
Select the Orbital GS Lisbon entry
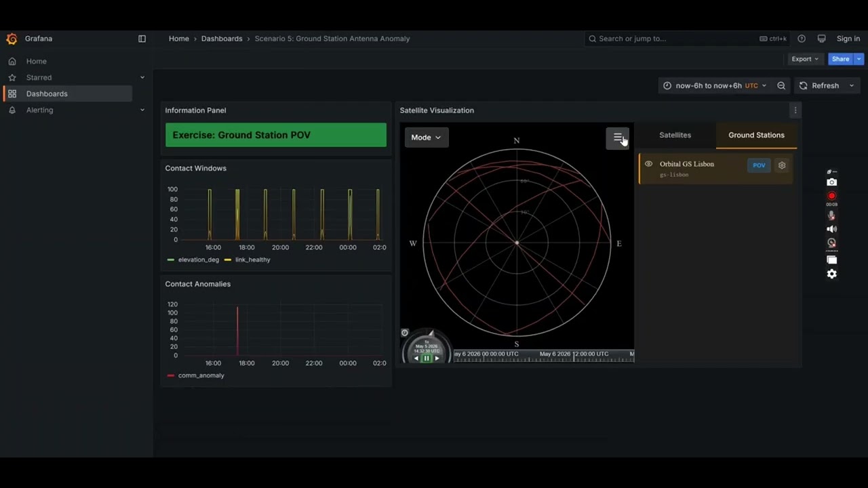[715, 169]
